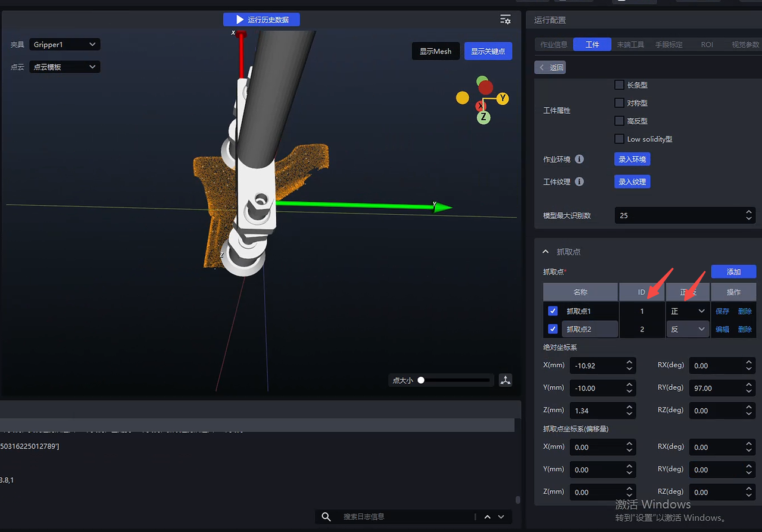Toggle the Low solidity型 checkbox
762x532 pixels.
(619, 139)
